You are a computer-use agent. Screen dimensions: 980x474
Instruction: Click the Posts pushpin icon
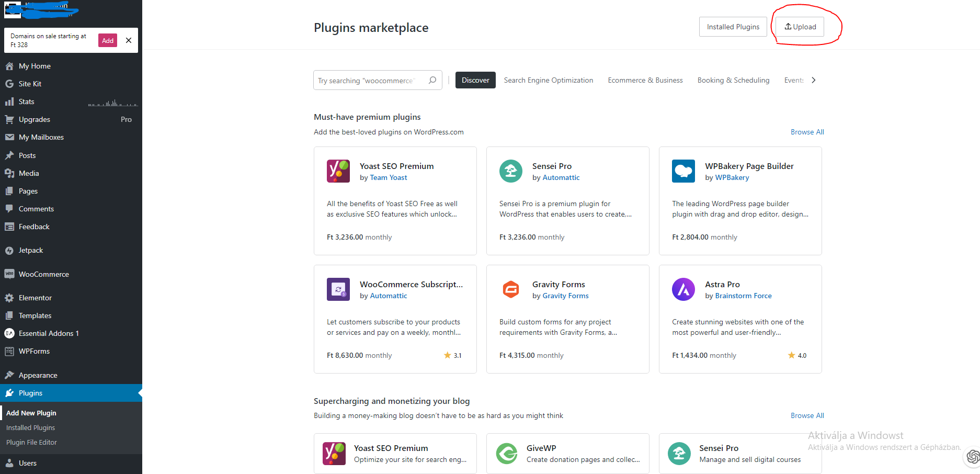(x=9, y=155)
